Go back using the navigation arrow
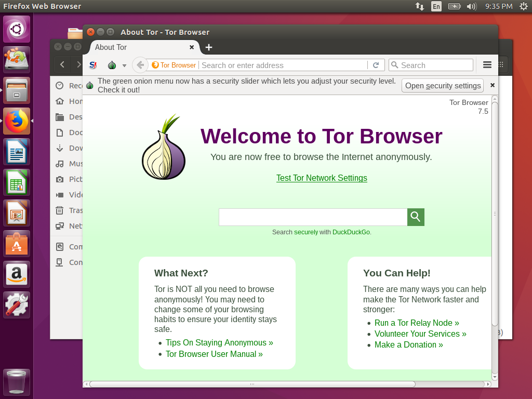 coord(139,65)
